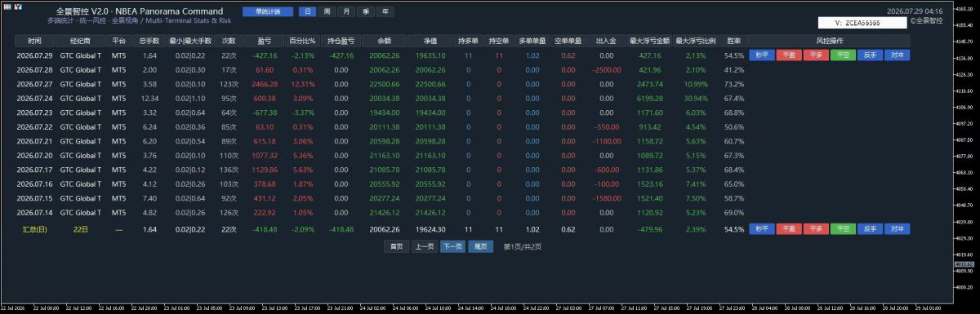Click the 经纪商 column header

coord(82,40)
